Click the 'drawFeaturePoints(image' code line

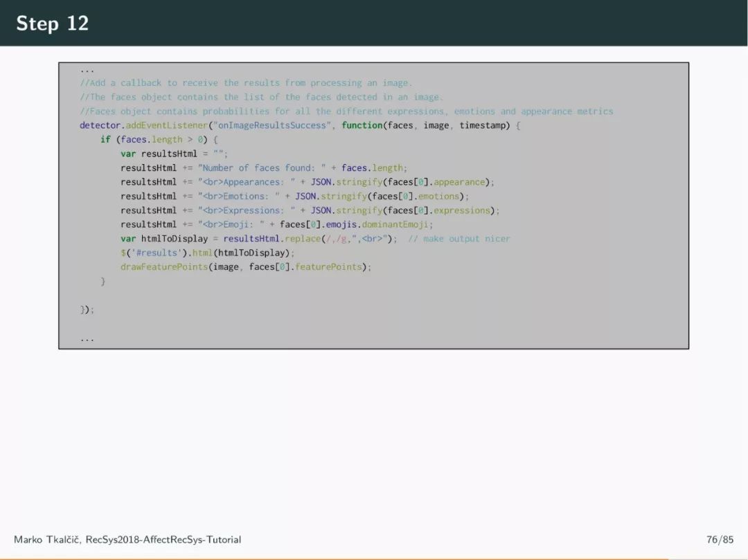tap(246, 267)
